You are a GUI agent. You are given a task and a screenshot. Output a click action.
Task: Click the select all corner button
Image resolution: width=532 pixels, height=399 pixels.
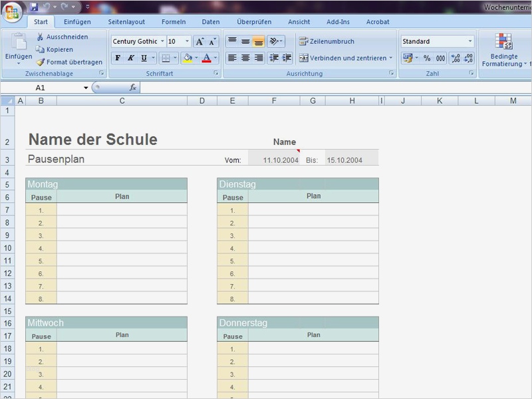pyautogui.click(x=7, y=101)
